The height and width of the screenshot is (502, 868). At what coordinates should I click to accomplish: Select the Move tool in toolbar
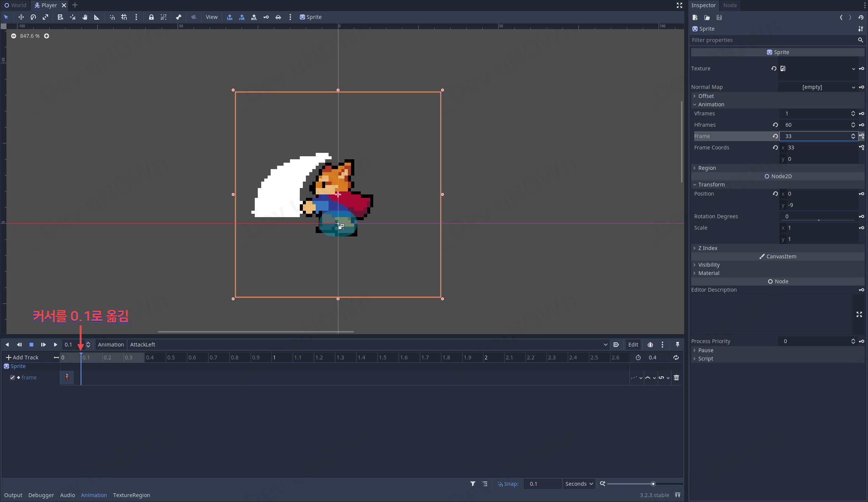(x=21, y=17)
